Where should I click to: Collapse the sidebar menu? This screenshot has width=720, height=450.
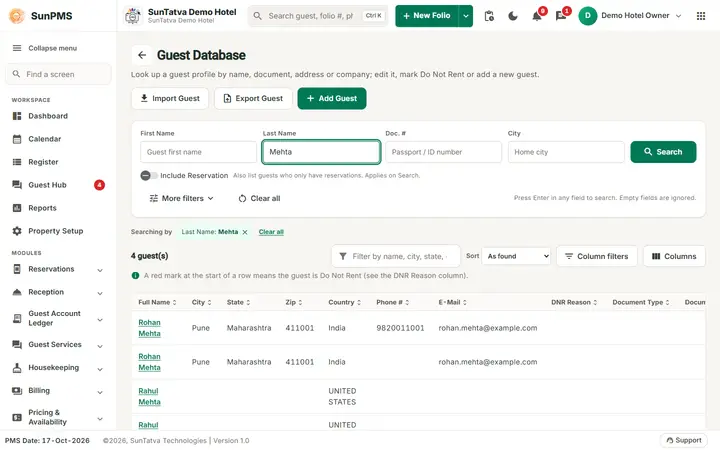point(45,48)
